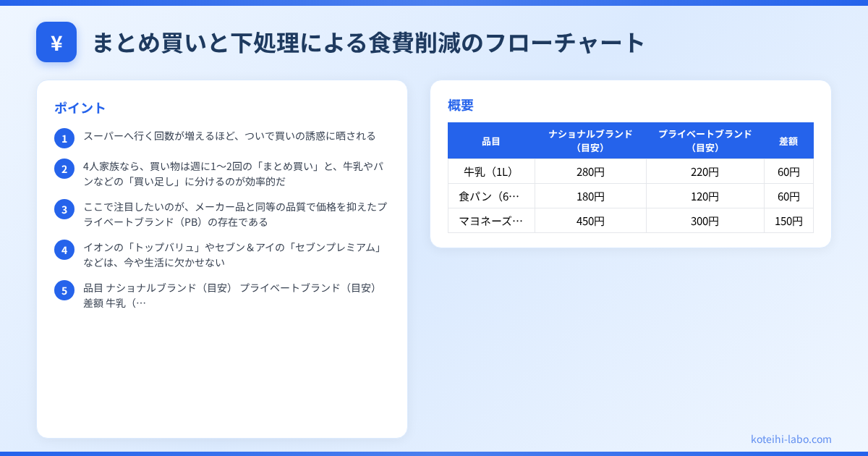Select the truncated マヨネーズ row label
The image size is (868, 456).
click(491, 221)
